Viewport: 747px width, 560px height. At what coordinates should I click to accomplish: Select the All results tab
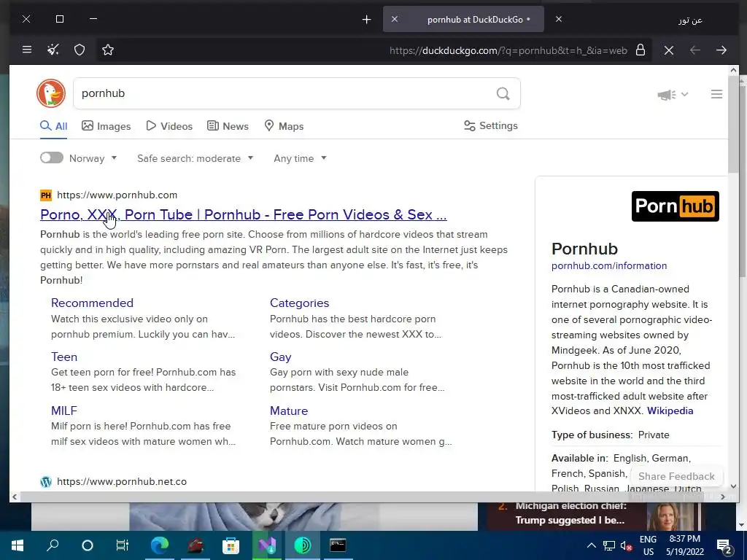pos(53,126)
